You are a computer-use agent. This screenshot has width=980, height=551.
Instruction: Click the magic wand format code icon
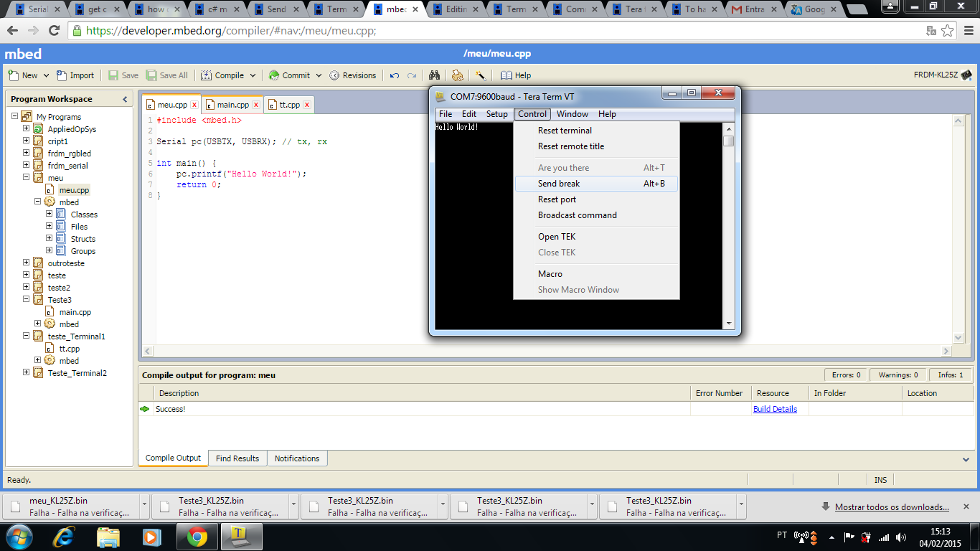click(x=481, y=75)
